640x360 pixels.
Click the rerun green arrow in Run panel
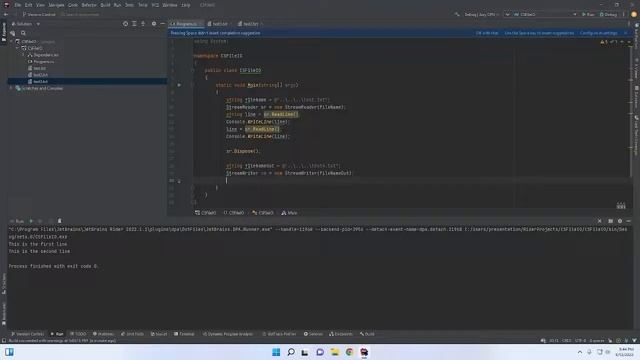[x=31, y=221]
